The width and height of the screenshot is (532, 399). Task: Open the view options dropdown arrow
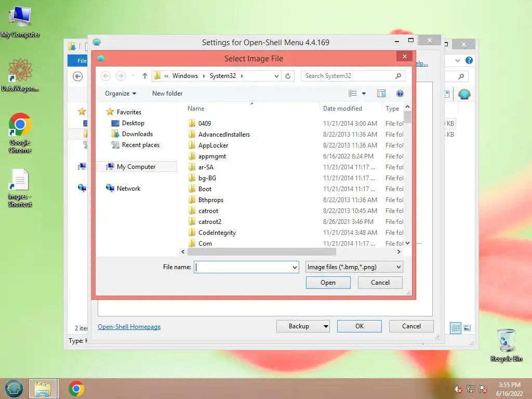pyautogui.click(x=364, y=94)
